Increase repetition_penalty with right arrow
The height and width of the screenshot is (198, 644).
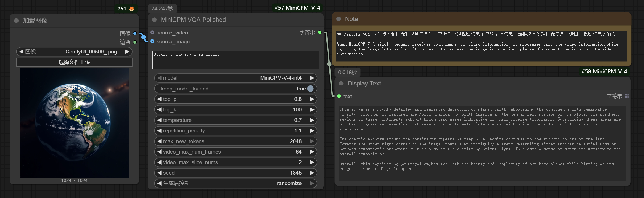click(312, 131)
